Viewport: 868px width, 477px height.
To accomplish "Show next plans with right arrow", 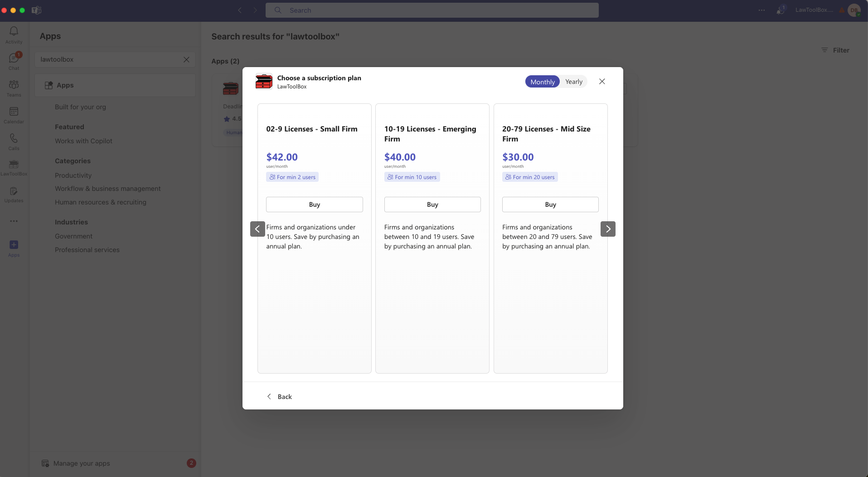I will (x=608, y=229).
